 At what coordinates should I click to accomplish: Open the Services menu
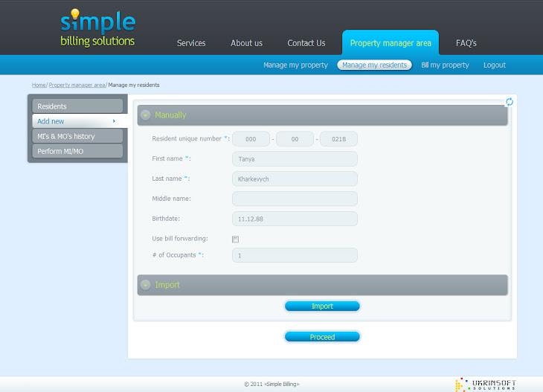191,43
